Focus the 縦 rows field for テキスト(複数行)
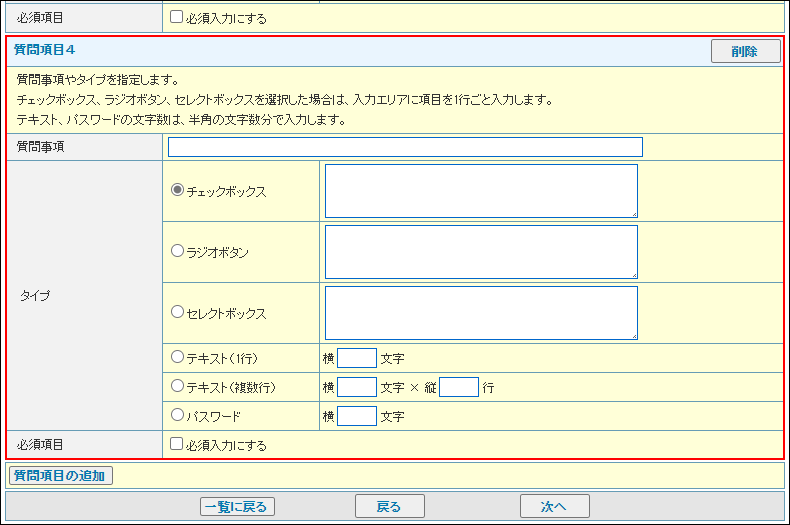 click(x=459, y=387)
